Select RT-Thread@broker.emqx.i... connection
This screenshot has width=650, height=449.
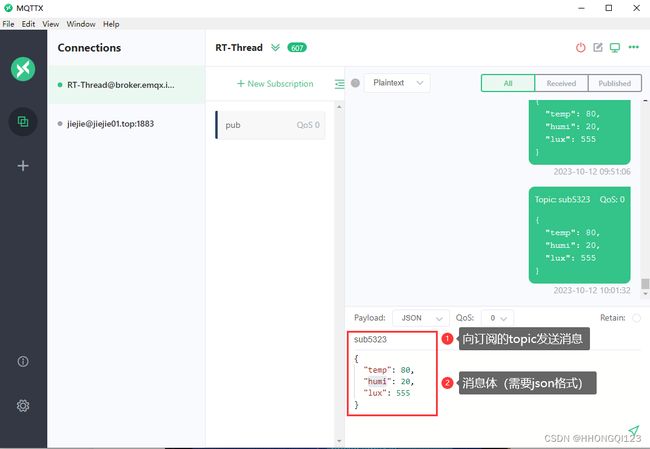(x=126, y=85)
